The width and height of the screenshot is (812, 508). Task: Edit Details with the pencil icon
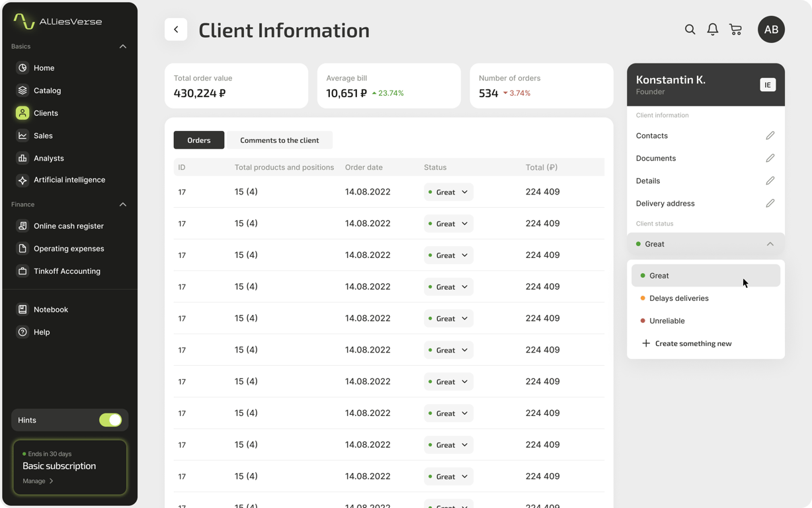(x=770, y=181)
